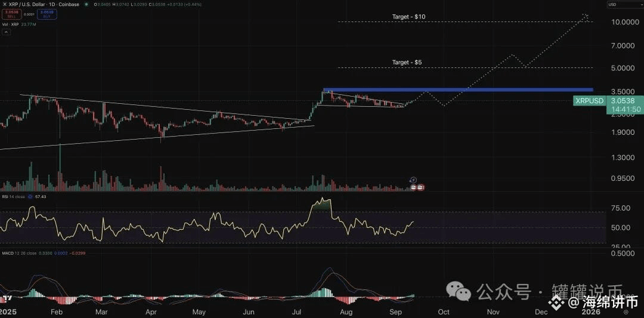Click the 75.00 RSI scale value

click(622, 208)
